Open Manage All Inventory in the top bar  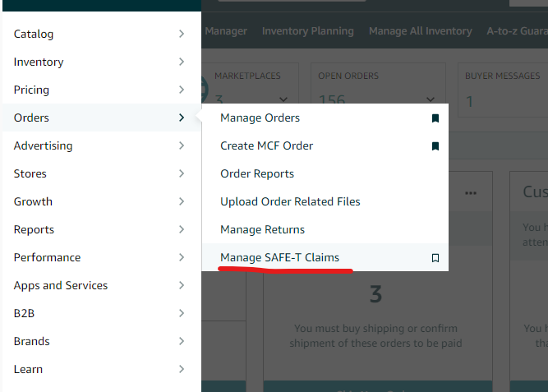click(421, 31)
